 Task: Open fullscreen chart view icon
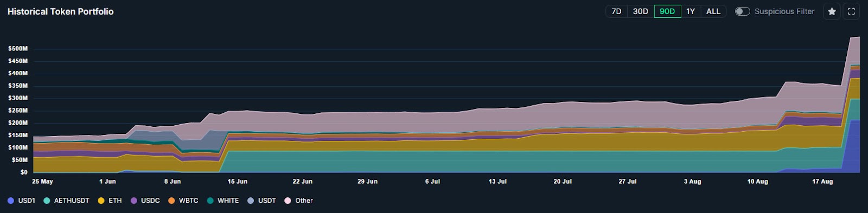click(x=851, y=11)
